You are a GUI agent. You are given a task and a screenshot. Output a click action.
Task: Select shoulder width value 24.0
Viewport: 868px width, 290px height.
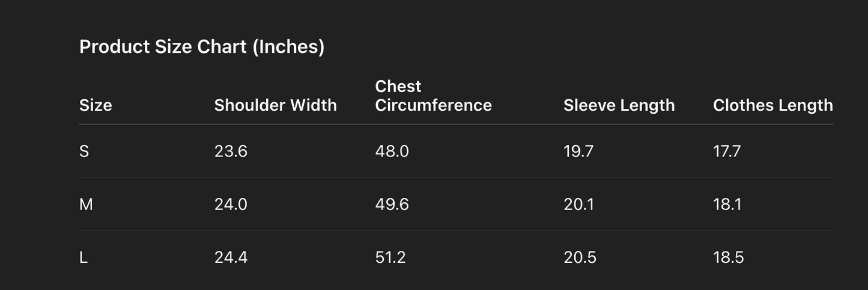pos(231,205)
